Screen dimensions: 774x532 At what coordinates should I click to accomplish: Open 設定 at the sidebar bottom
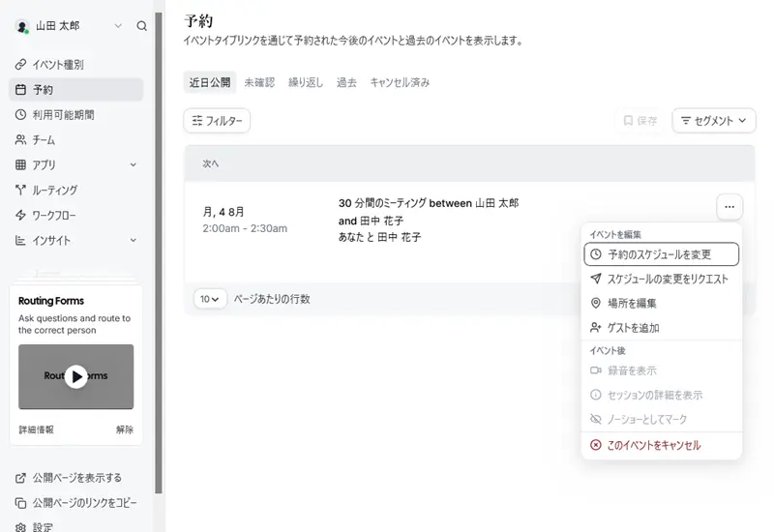pyautogui.click(x=35, y=527)
